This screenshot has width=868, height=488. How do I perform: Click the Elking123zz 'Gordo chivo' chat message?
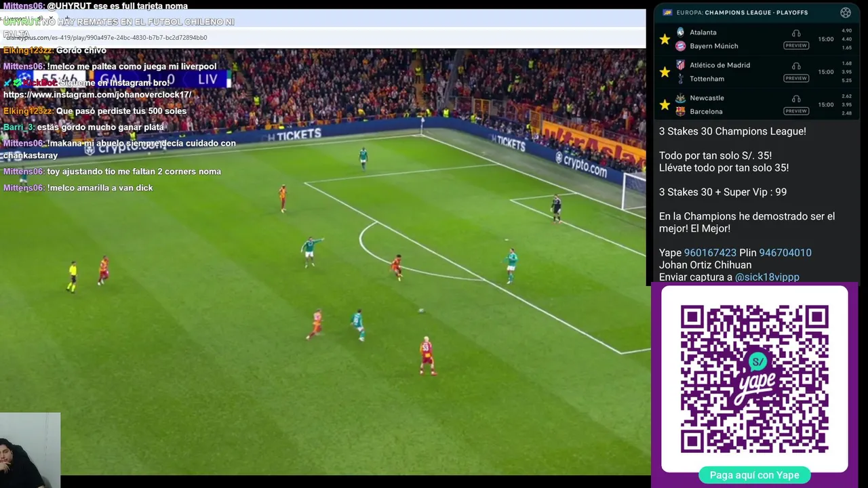55,50
